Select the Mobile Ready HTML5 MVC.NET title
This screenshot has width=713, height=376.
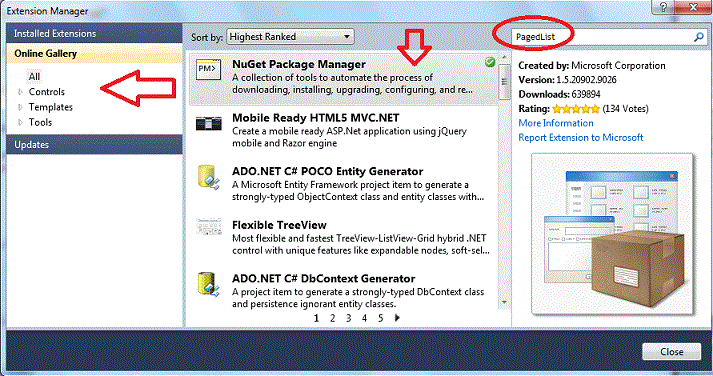[316, 118]
